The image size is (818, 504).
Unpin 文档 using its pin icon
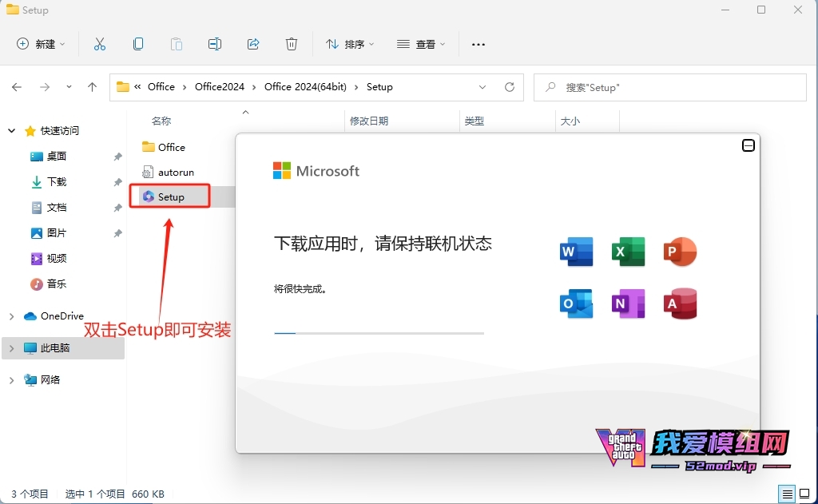pos(118,208)
